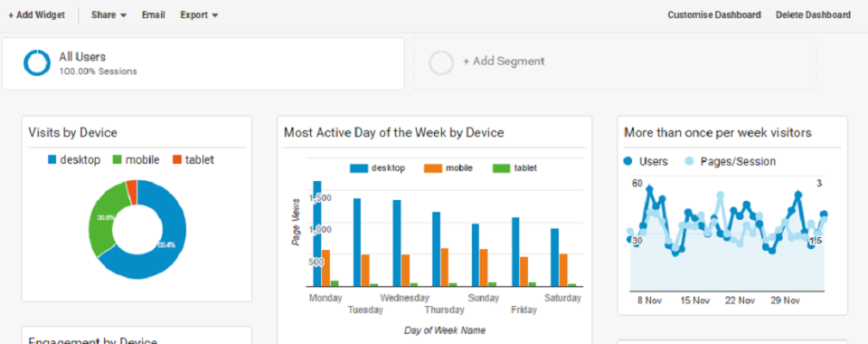Click the dark blue Users legend dot

pos(627,161)
